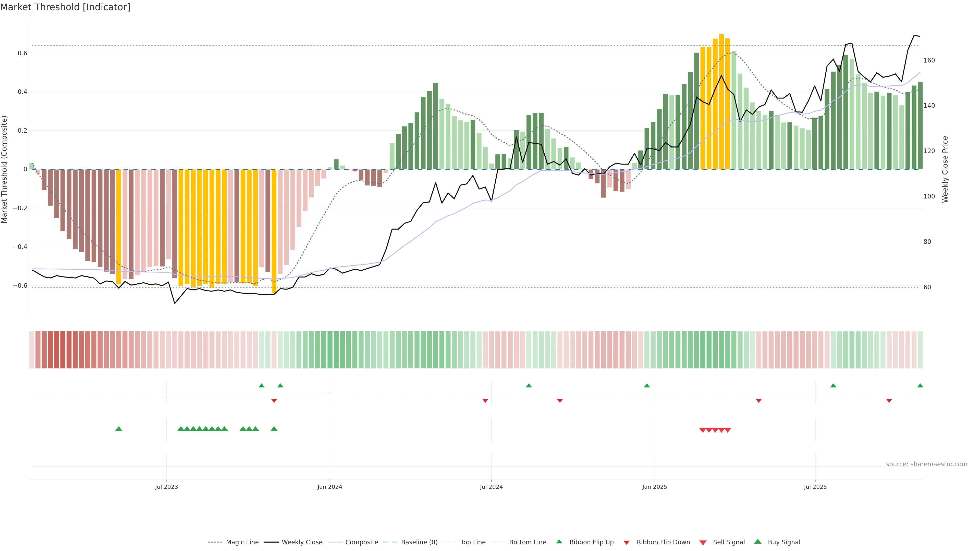
Task: Click Sell Signal legend triangle icon
Action: [703, 543]
